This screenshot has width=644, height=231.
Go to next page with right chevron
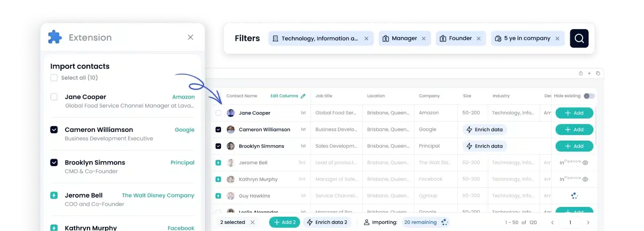click(x=588, y=223)
